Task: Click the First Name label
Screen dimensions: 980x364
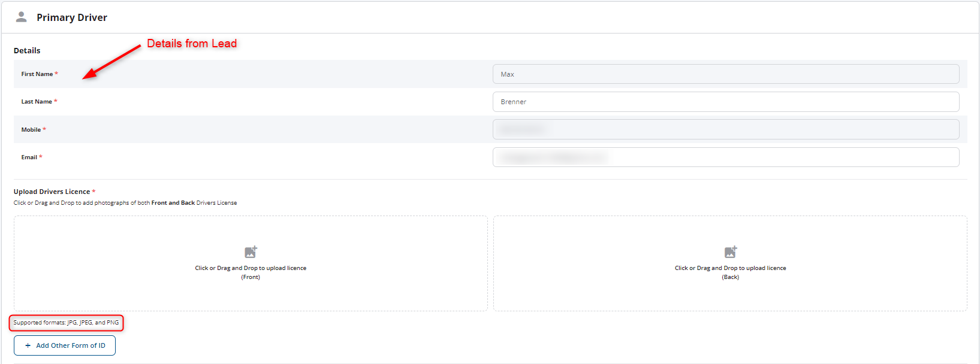Action: tap(37, 74)
